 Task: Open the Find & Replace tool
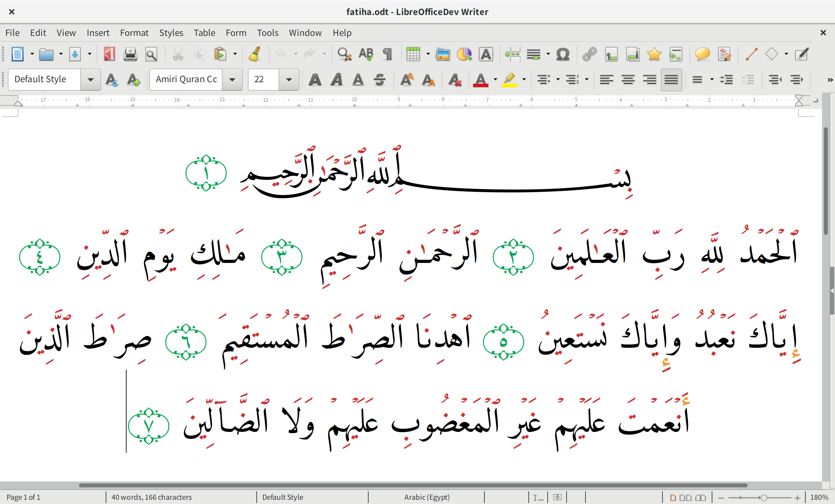click(x=344, y=54)
